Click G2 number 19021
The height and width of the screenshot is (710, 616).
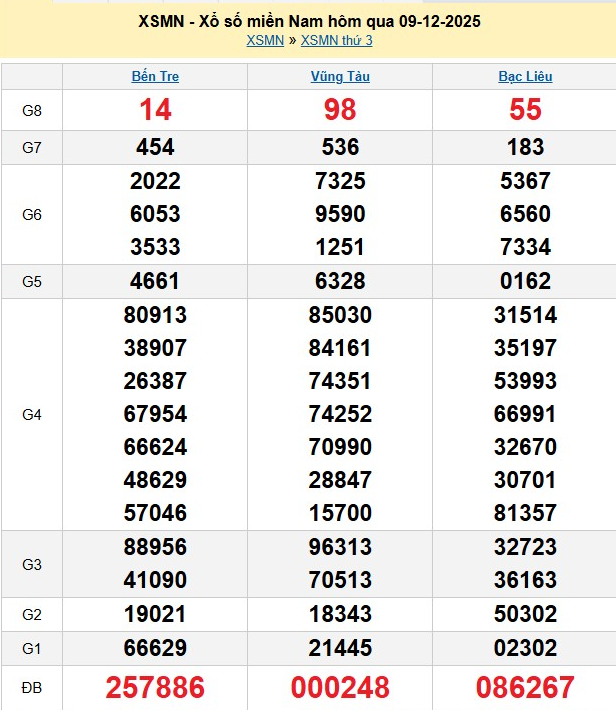(155, 614)
